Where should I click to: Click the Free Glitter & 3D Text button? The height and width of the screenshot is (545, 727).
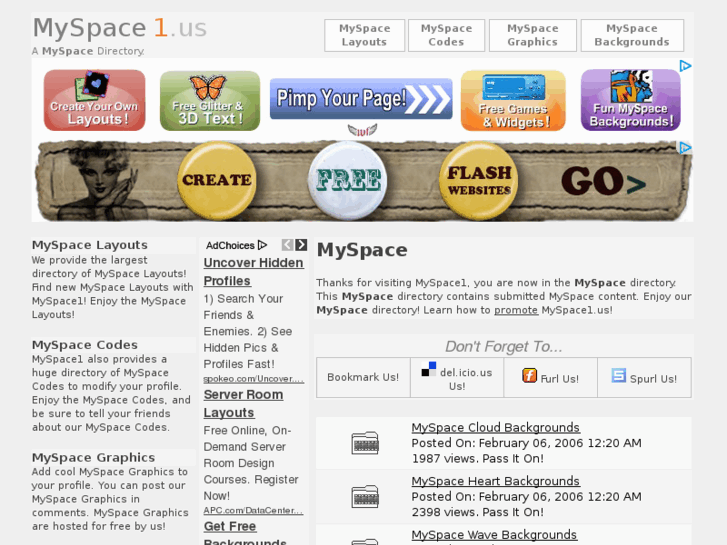point(210,101)
